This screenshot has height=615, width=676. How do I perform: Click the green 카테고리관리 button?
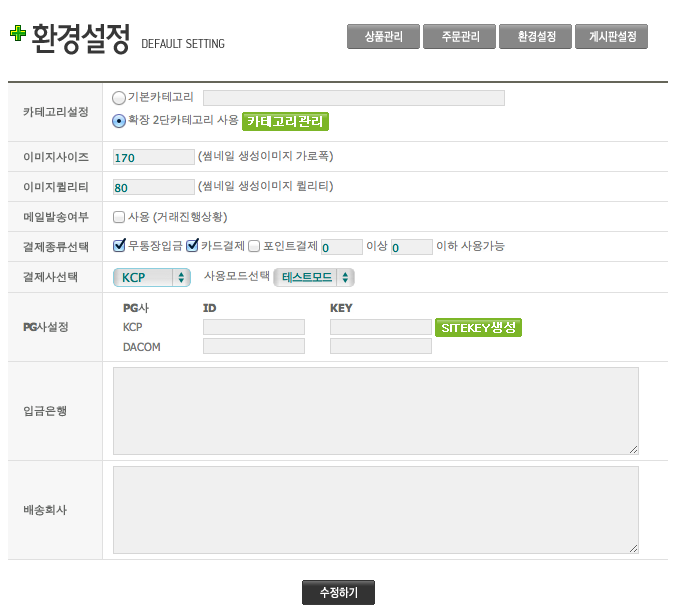[285, 121]
